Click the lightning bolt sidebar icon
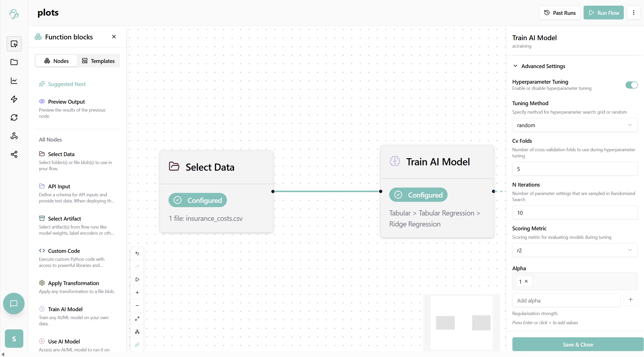Viewport: 644px width, 357px height. click(14, 99)
